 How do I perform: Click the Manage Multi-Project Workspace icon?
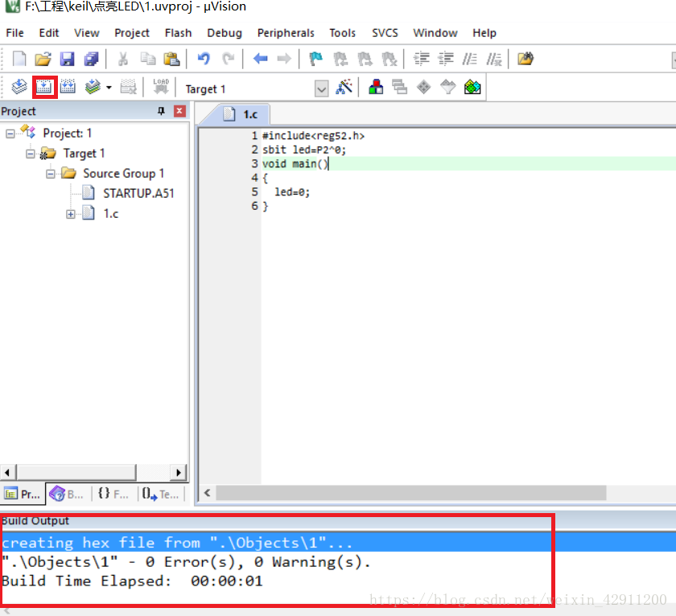pyautogui.click(x=400, y=87)
